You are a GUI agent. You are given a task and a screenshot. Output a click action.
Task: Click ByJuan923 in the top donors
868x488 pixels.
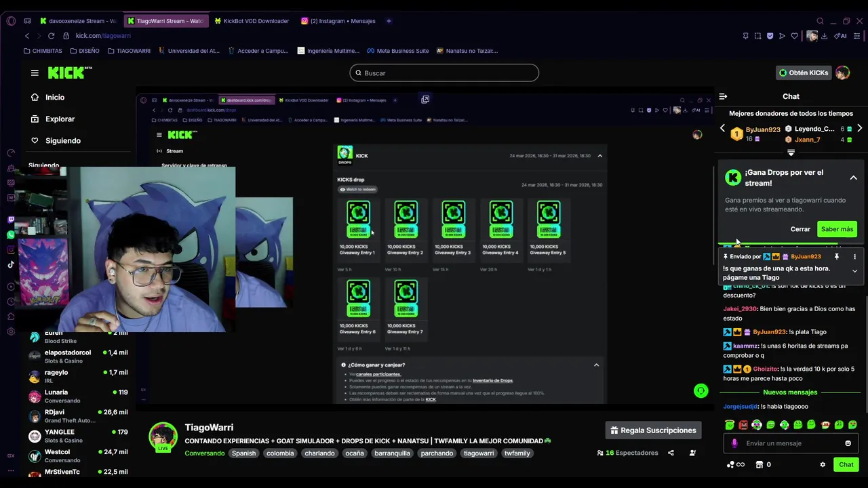point(763,129)
